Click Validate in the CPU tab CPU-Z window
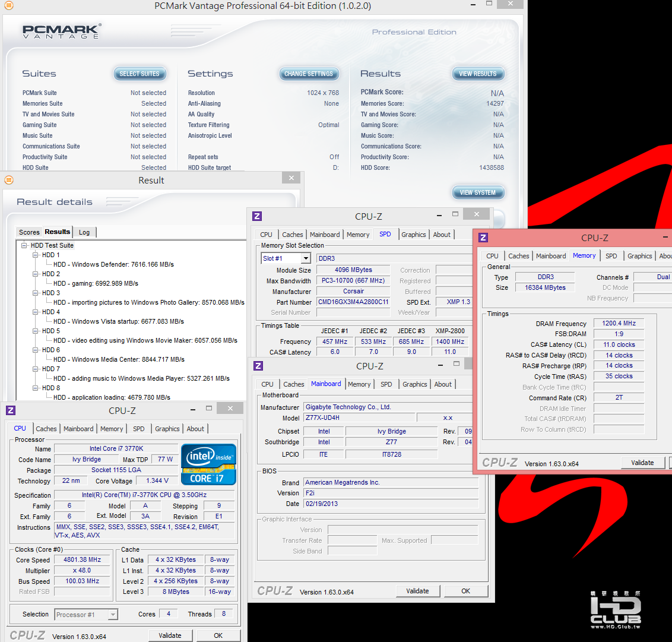The image size is (672, 642). [170, 635]
